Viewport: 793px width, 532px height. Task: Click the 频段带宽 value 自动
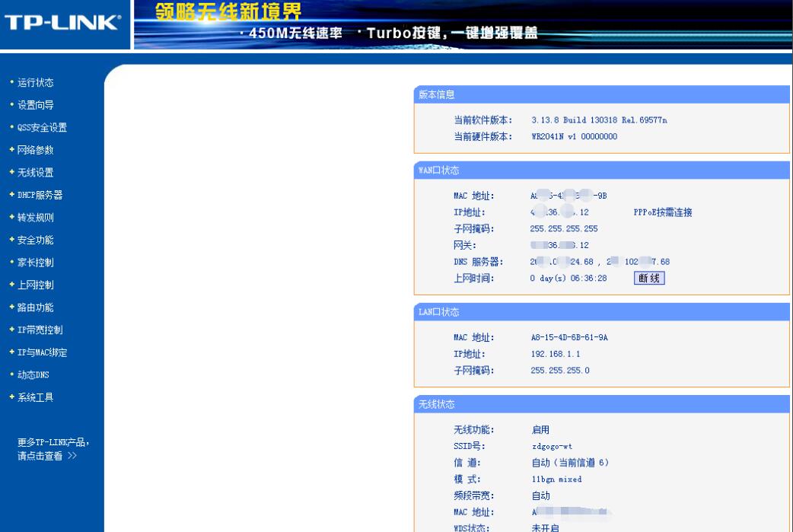click(x=540, y=495)
